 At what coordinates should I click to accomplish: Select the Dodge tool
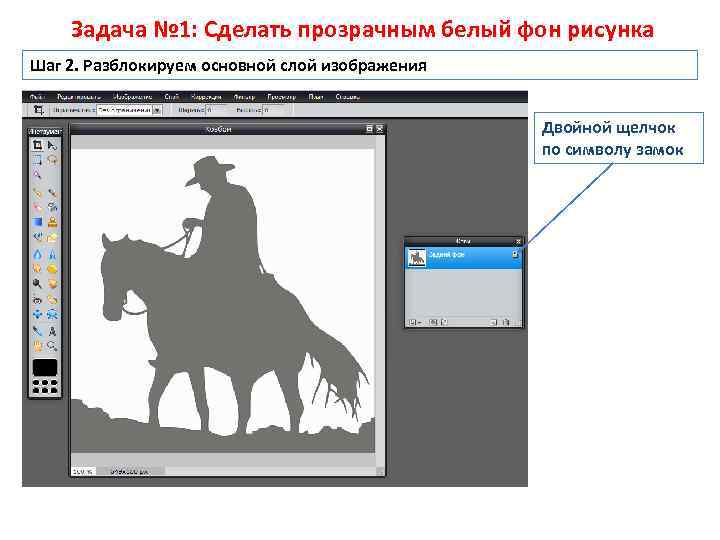[38, 284]
